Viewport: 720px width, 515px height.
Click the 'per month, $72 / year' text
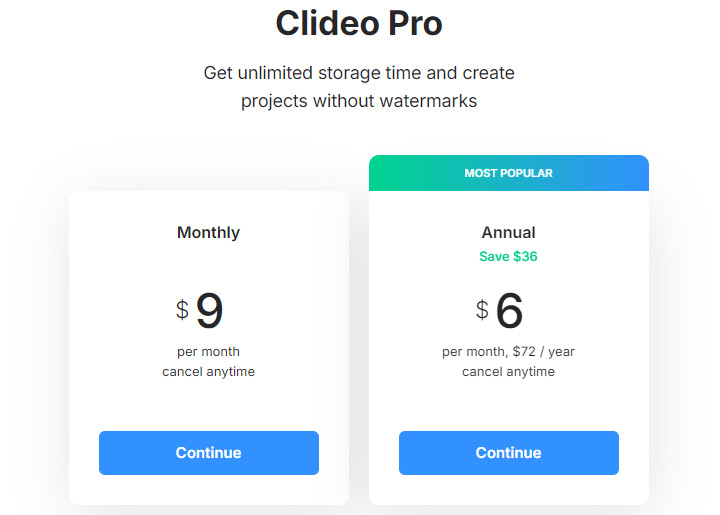coord(508,351)
